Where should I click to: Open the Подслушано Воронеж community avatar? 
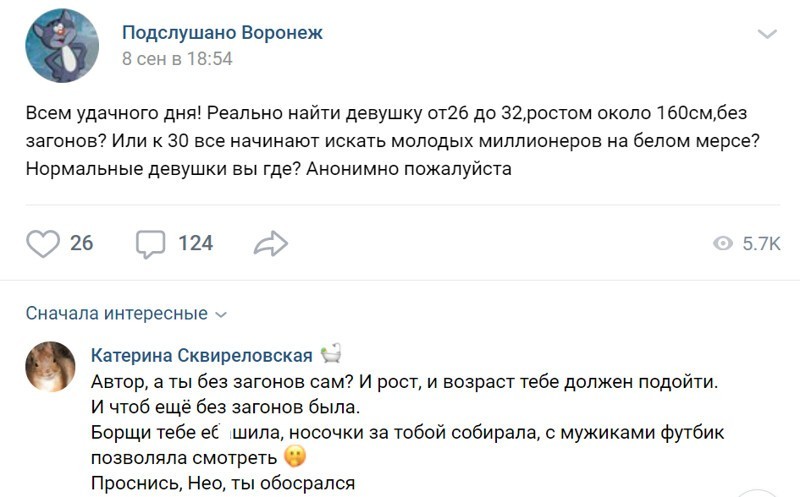click(x=62, y=46)
